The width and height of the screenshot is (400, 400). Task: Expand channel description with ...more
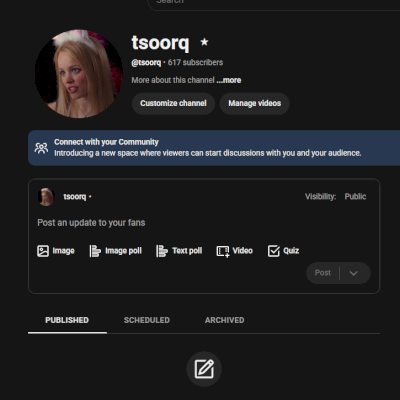pyautogui.click(x=229, y=80)
